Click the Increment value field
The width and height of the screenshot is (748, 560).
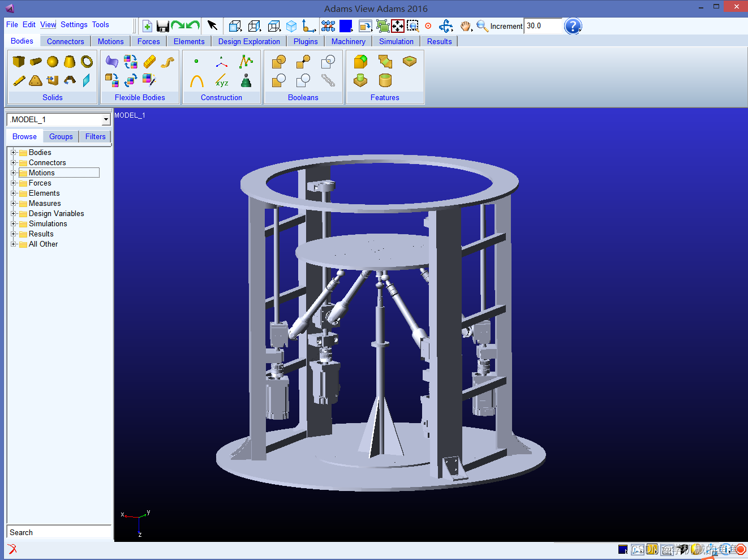point(542,26)
